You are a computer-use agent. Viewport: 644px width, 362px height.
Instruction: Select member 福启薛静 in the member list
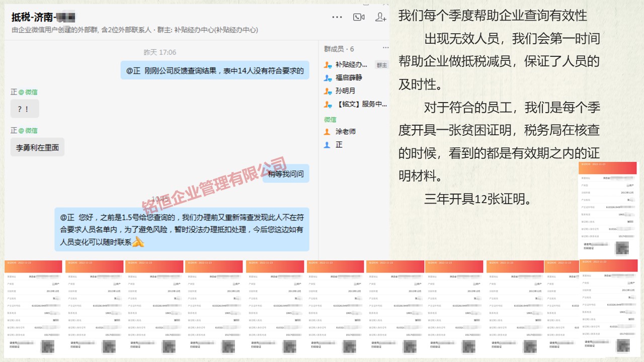coord(349,78)
